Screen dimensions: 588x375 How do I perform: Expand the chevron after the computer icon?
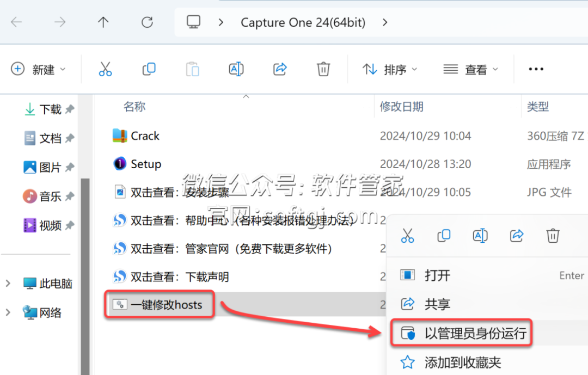(221, 22)
